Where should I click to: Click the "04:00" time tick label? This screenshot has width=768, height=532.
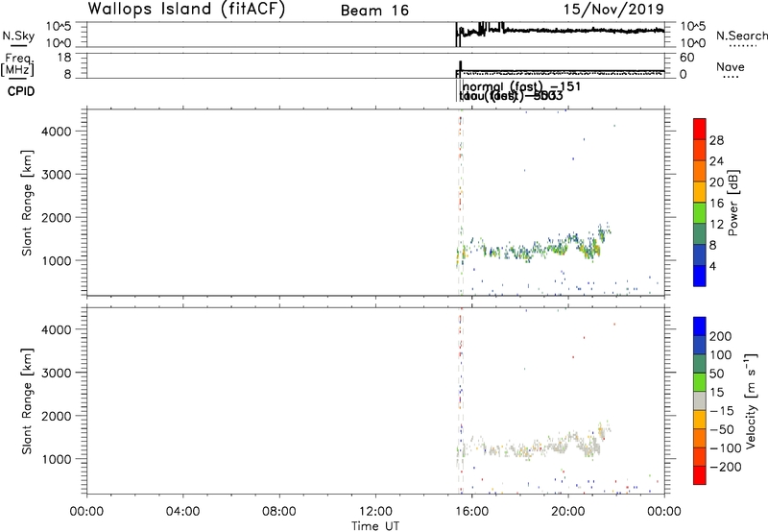pos(182,512)
